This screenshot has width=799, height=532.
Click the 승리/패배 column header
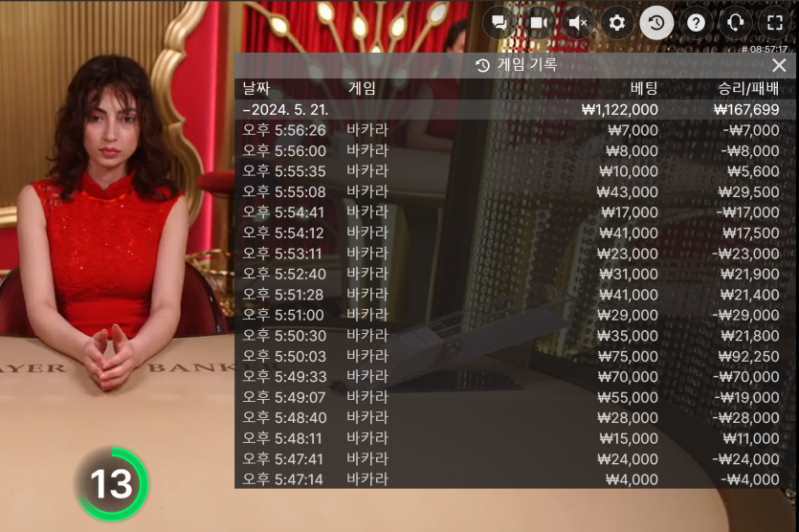748,88
